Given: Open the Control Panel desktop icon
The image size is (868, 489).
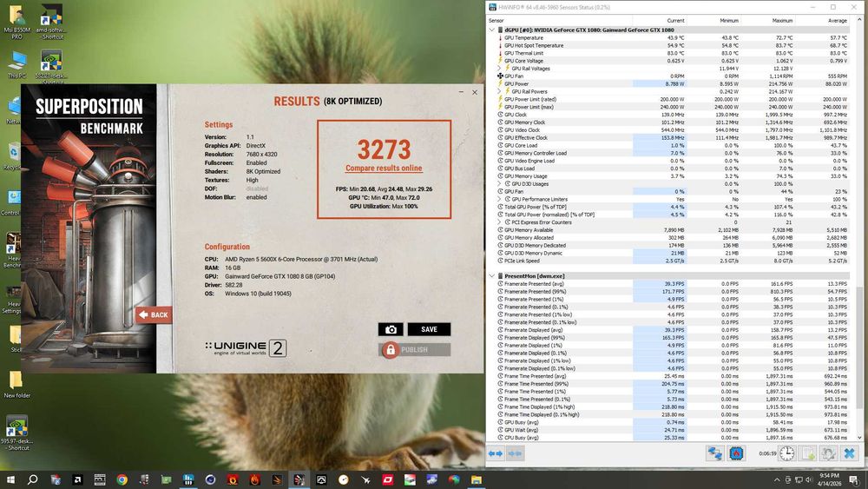Looking at the screenshot, I should point(11,202).
